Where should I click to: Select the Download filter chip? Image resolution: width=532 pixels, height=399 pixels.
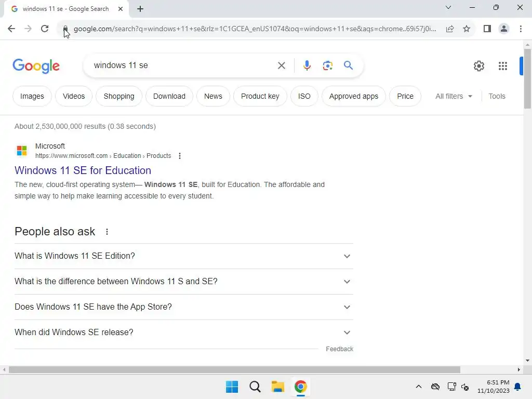pyautogui.click(x=169, y=96)
